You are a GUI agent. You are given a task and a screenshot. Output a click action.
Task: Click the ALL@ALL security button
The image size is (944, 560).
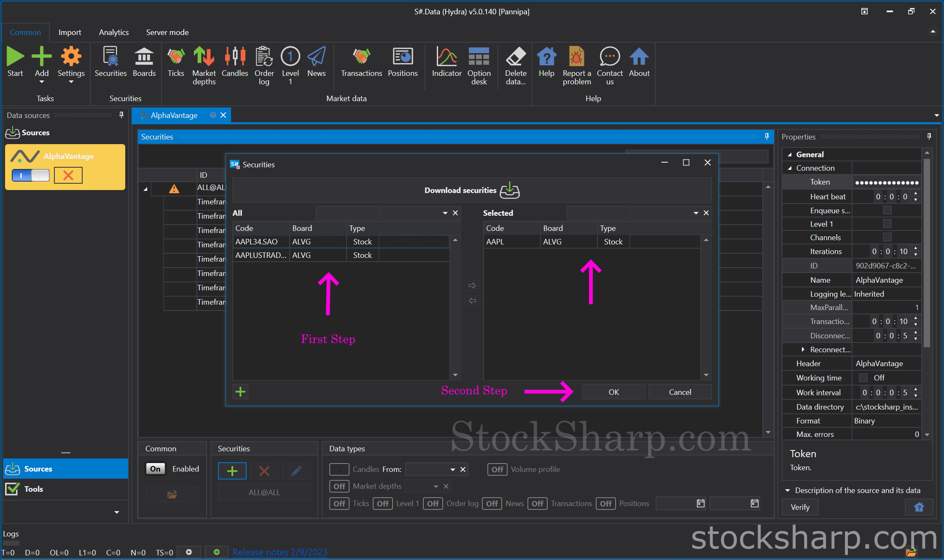[x=264, y=493]
